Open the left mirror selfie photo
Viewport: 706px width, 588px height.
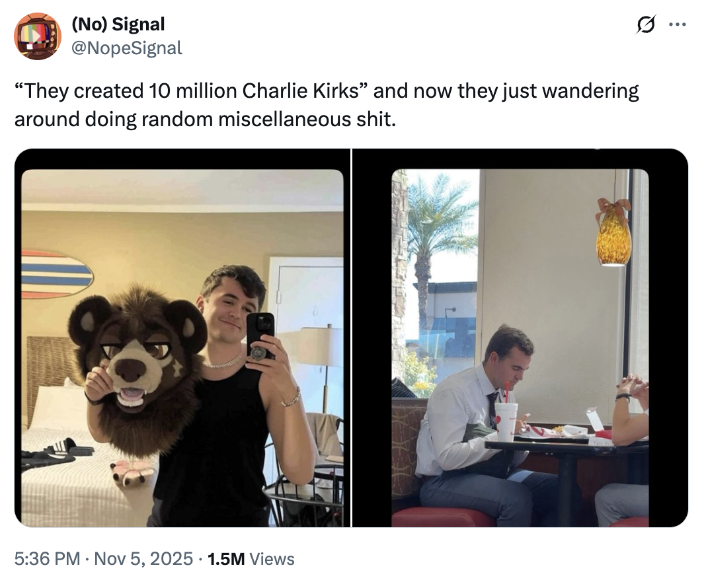coord(182,348)
